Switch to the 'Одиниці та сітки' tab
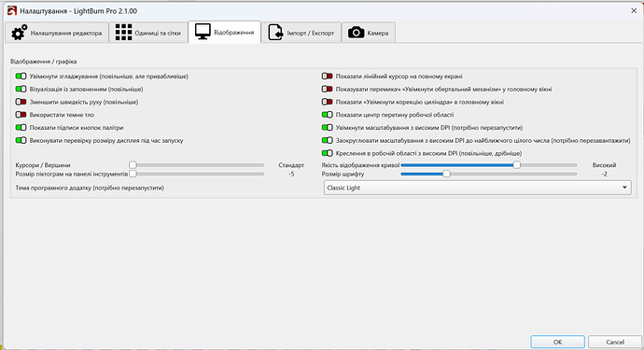The height and width of the screenshot is (350, 644). tap(148, 33)
